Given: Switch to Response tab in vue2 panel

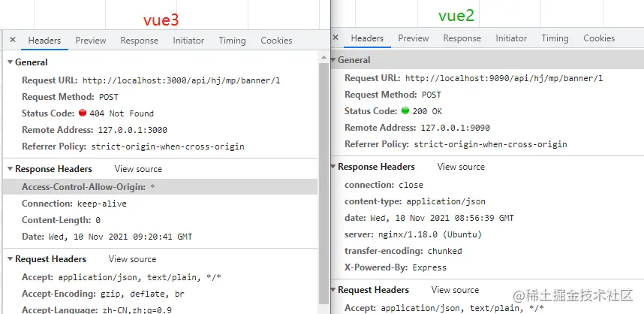Looking at the screenshot, I should [462, 38].
